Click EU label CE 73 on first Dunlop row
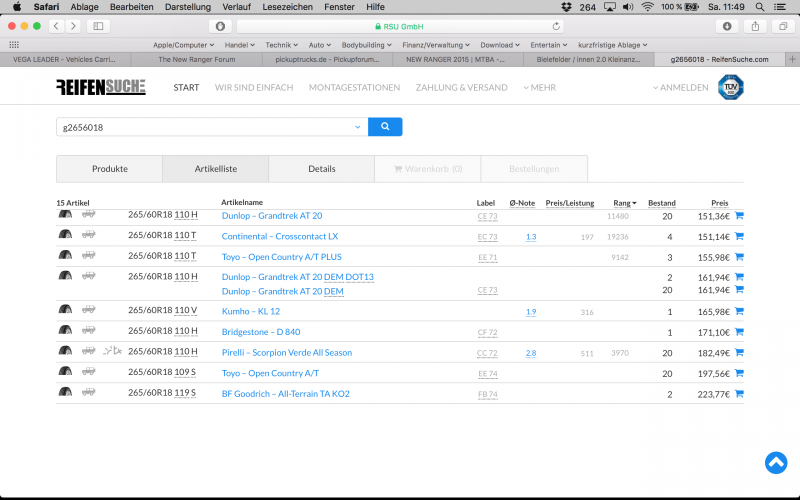The height and width of the screenshot is (500, 800). point(487,216)
